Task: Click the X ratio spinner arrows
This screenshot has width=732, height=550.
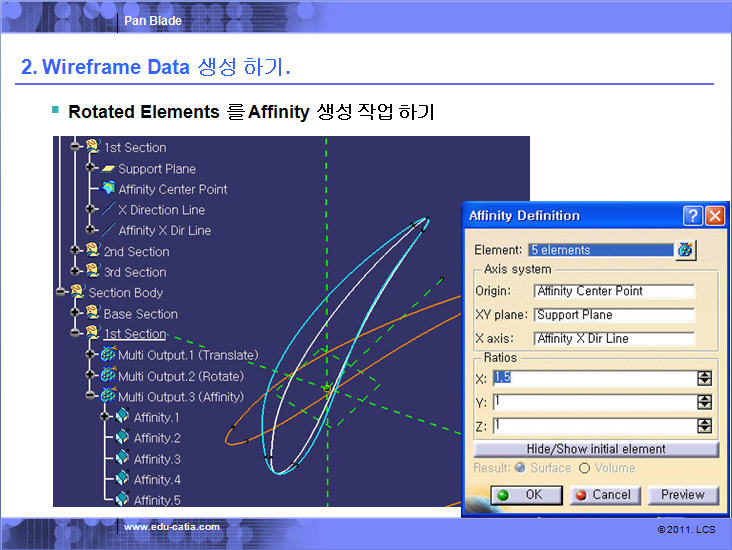Action: (704, 378)
